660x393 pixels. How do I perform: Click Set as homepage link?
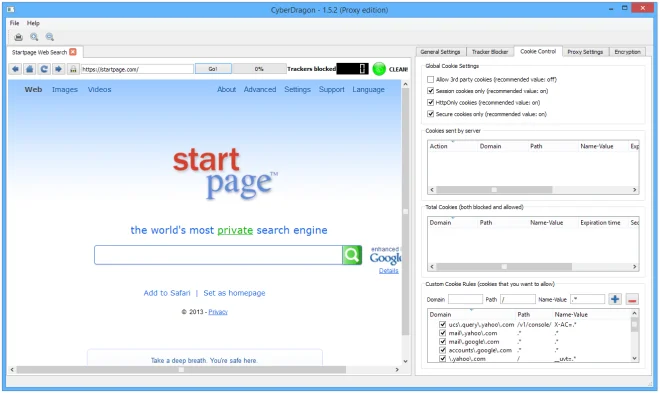point(234,293)
